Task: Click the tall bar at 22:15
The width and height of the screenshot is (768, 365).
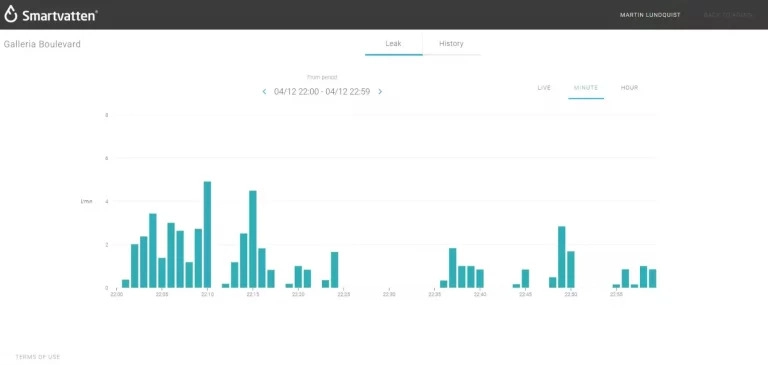Action: (x=253, y=239)
